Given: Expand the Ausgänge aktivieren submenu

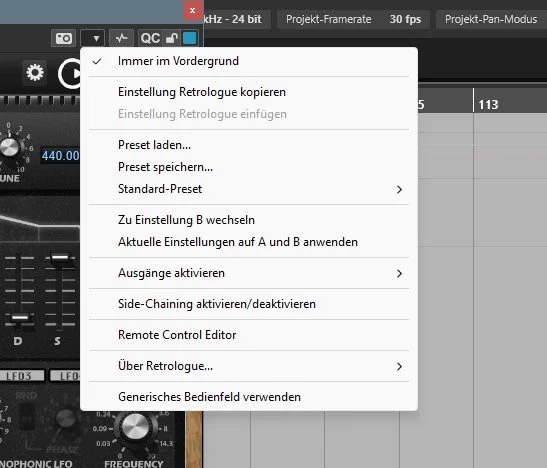Looking at the screenshot, I should (x=249, y=273).
